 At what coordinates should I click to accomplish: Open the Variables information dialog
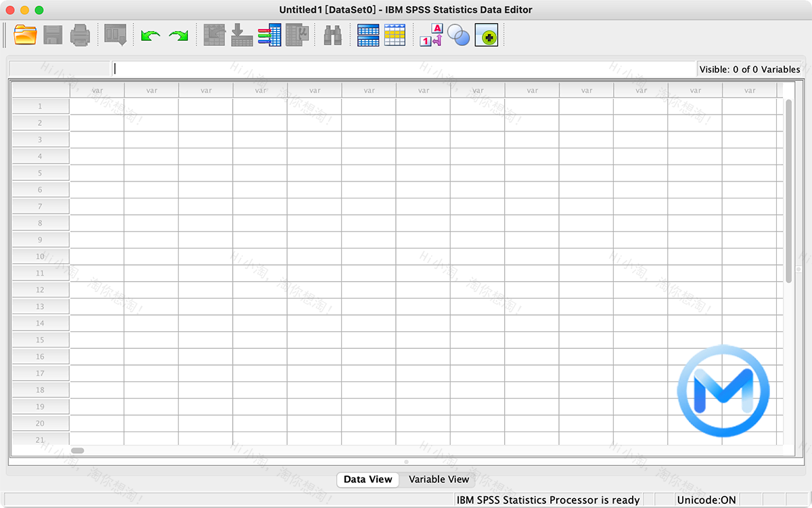[x=270, y=35]
